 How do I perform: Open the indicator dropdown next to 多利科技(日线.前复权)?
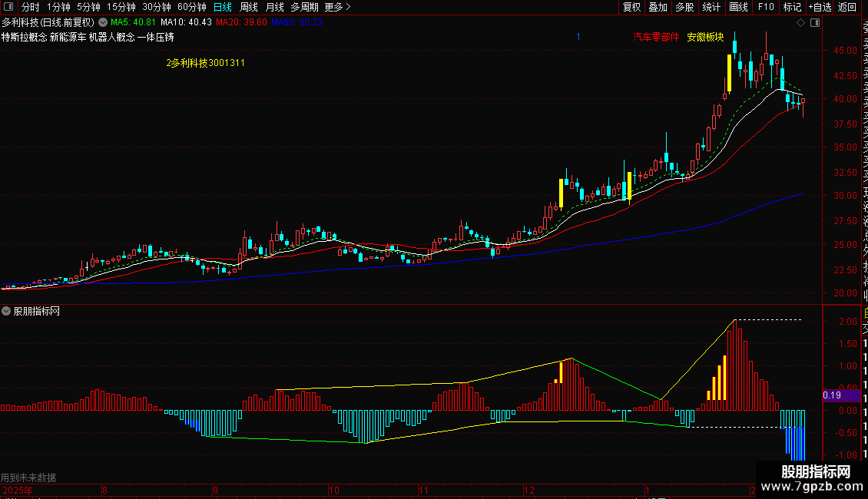[103, 22]
